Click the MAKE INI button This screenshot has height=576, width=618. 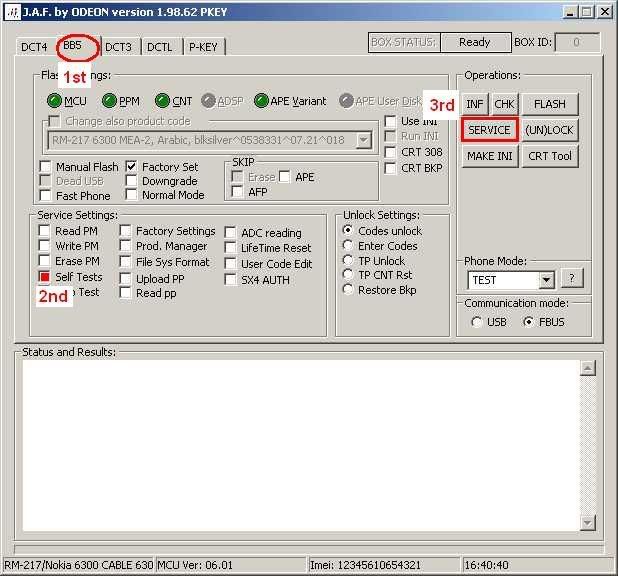click(490, 156)
